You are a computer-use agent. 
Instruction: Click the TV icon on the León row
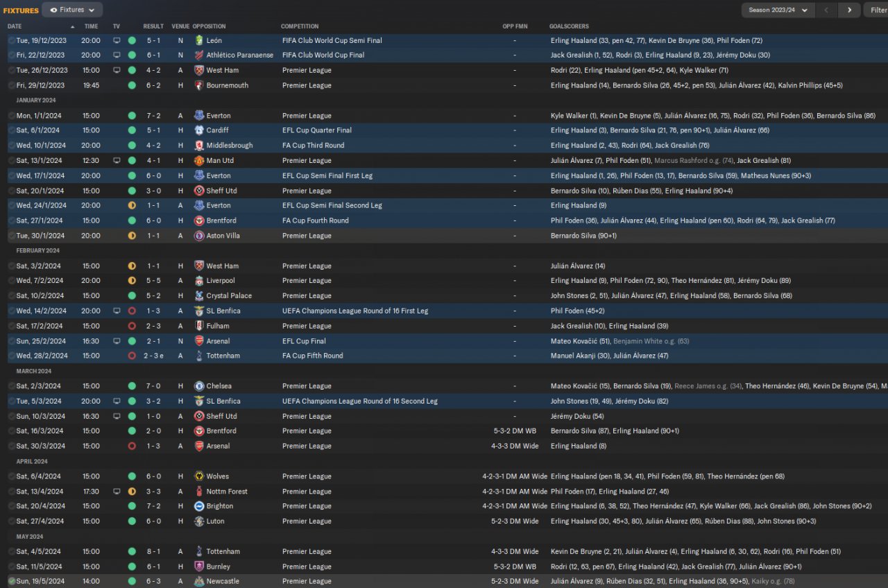click(x=117, y=40)
